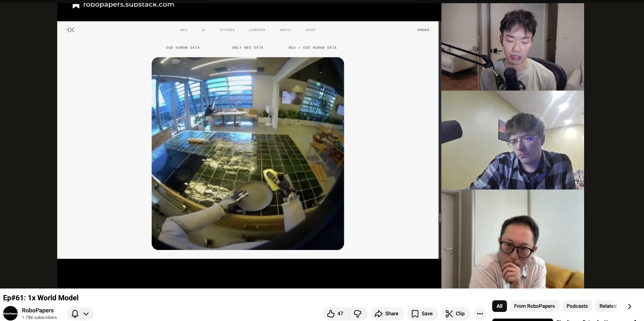
Task: Expand the notification options chevron
Action: pyautogui.click(x=86, y=313)
